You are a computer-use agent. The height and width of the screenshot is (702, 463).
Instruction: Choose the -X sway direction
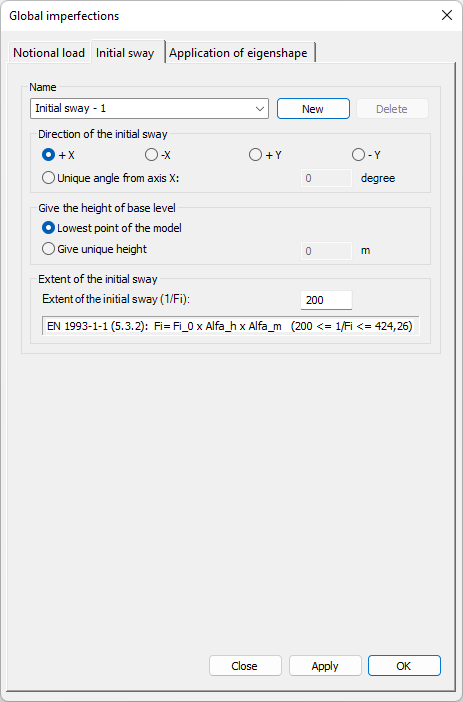pos(158,155)
